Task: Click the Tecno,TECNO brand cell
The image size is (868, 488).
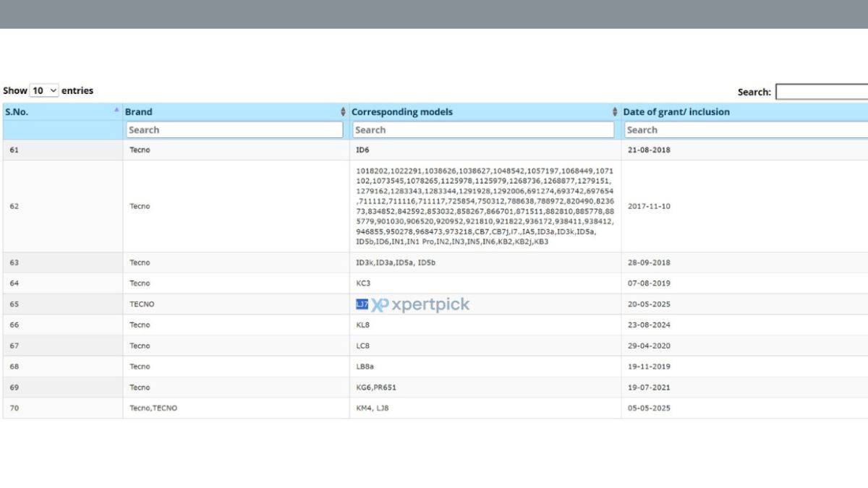Action: tap(153, 408)
